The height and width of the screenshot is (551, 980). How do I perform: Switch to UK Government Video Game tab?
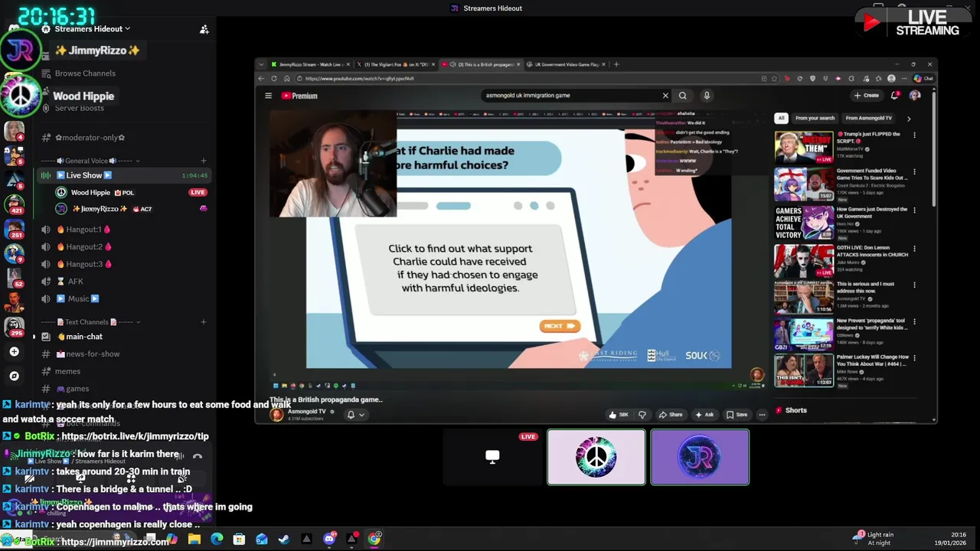point(566,64)
